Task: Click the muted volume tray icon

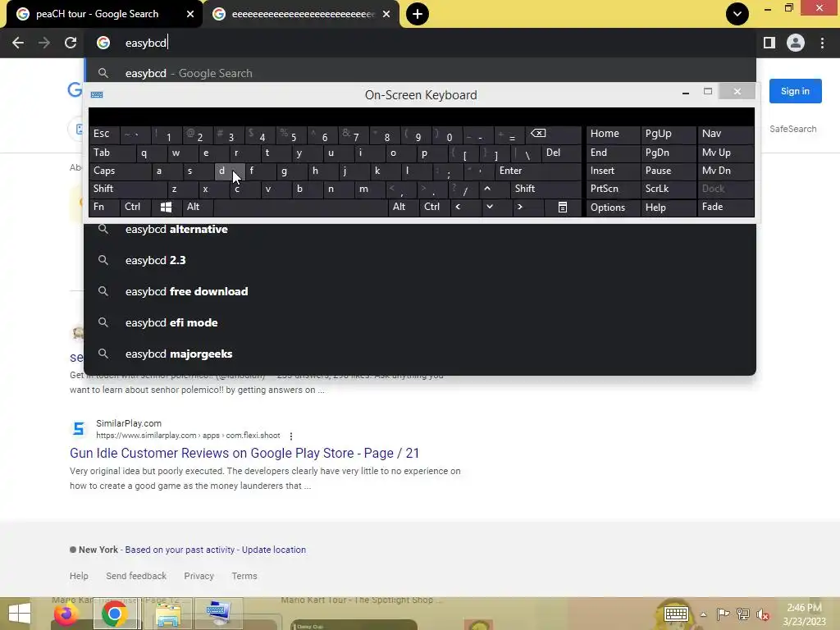Action: (762, 614)
